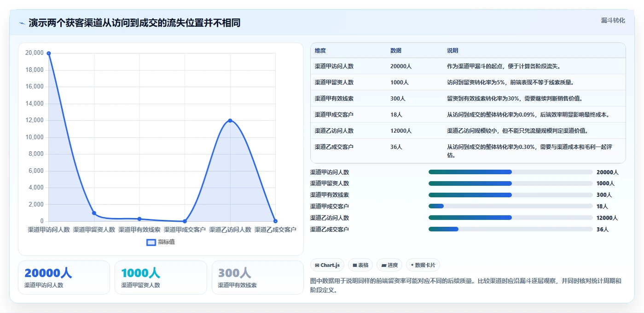Image resolution: width=644 pixels, height=313 pixels.
Task: Click the 表格 tag chip
Action: point(360,265)
